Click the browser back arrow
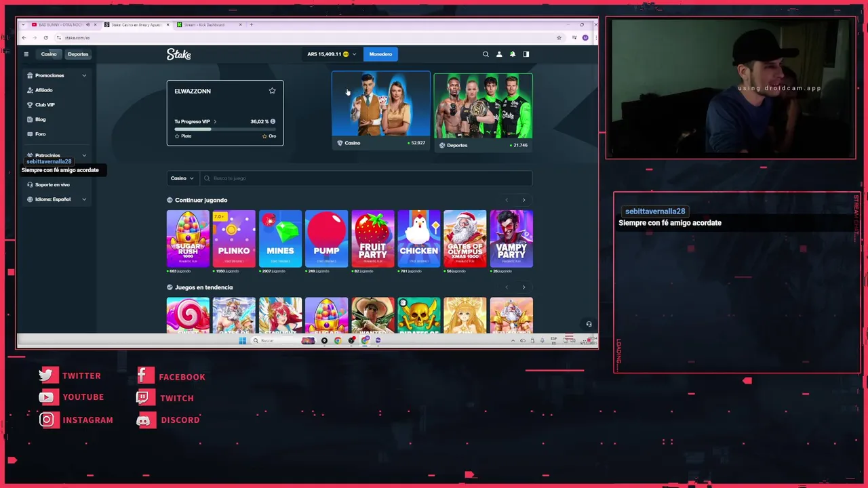This screenshot has width=868, height=488. [24, 37]
